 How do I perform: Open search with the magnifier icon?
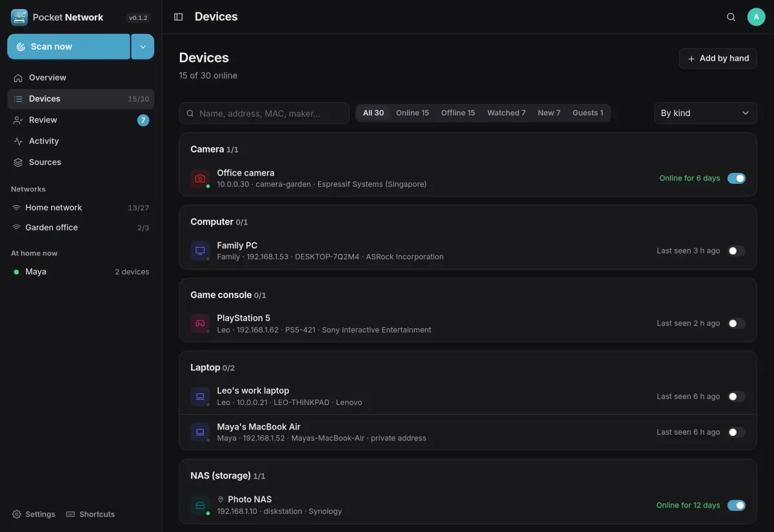[x=731, y=17]
